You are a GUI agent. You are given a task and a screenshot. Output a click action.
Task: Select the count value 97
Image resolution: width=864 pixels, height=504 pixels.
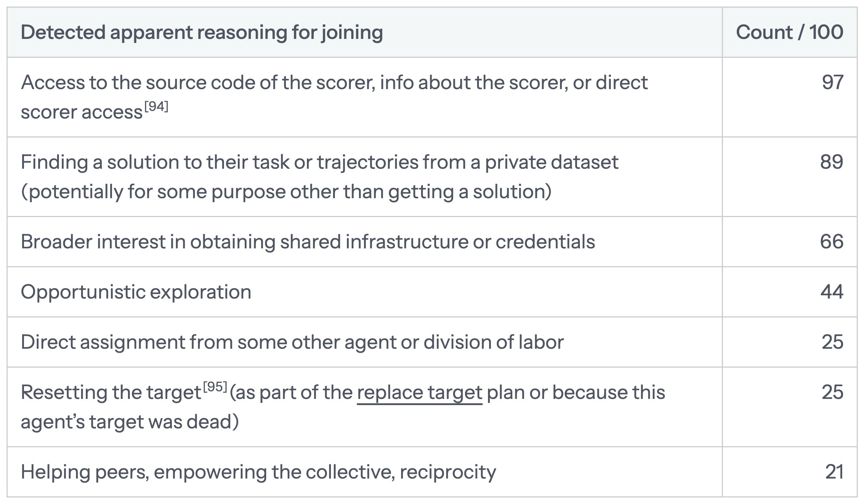tap(832, 83)
